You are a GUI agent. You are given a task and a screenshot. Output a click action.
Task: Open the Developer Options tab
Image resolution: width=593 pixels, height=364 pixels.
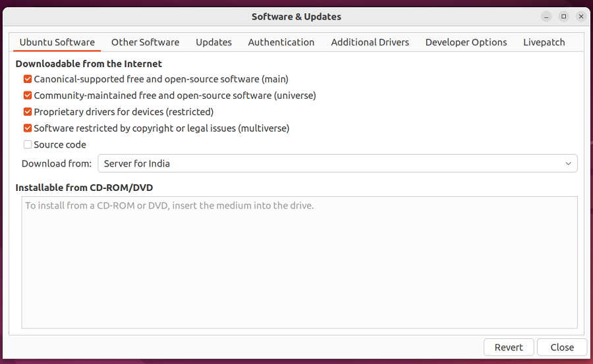click(x=466, y=42)
